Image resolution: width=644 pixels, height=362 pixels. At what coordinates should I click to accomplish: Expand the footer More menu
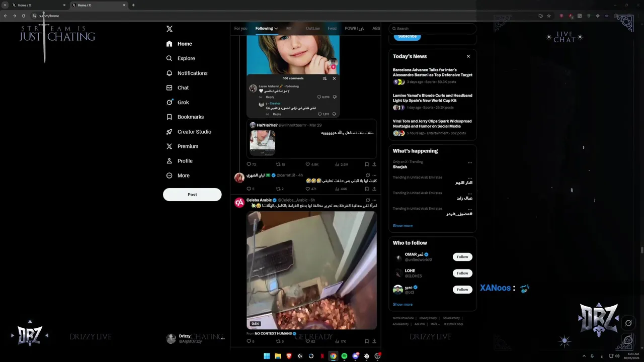[x=435, y=324]
